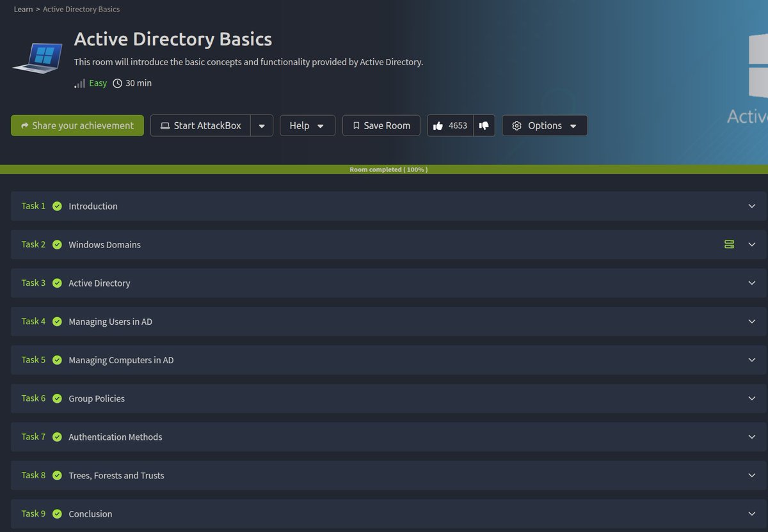The image size is (768, 532).
Task: Click 'Managing Computers in AD' title
Action: [x=121, y=360]
